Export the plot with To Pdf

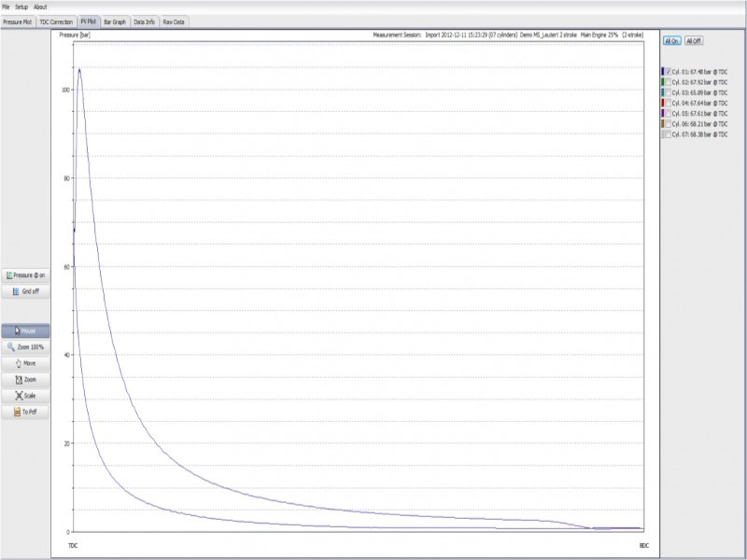[26, 412]
